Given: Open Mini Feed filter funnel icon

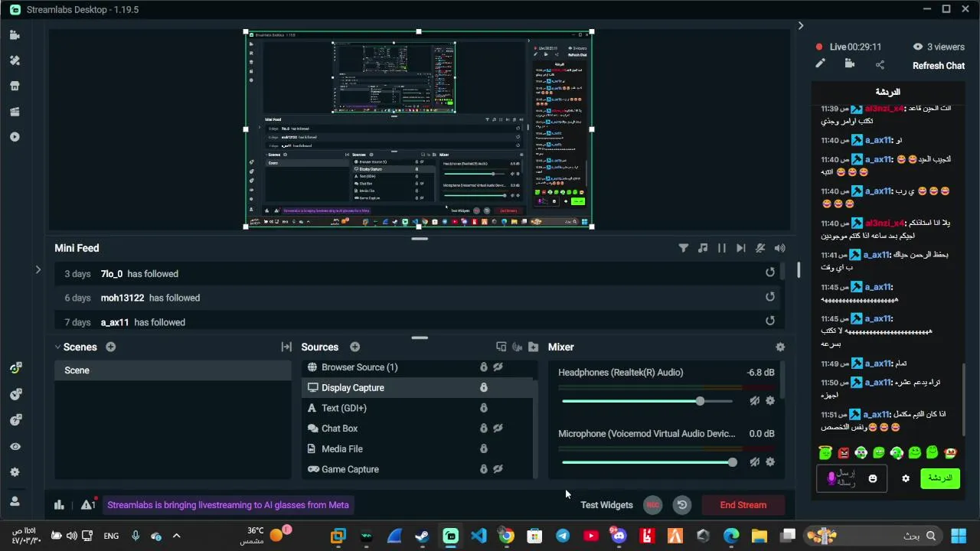Looking at the screenshot, I should point(684,248).
